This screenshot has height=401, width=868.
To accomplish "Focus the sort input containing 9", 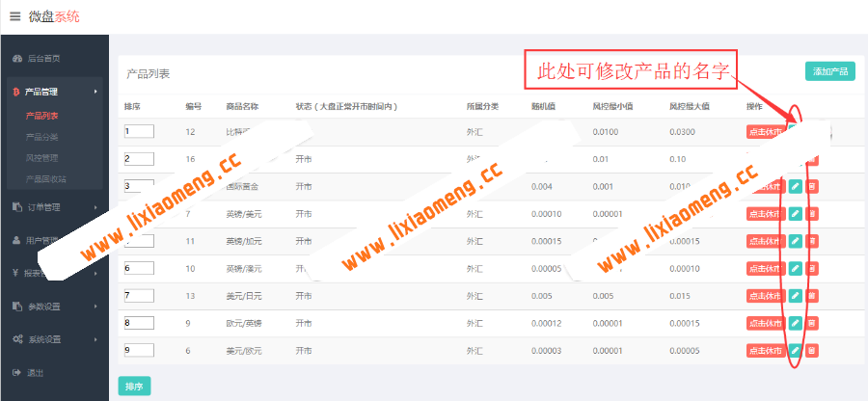I will pyautogui.click(x=139, y=350).
